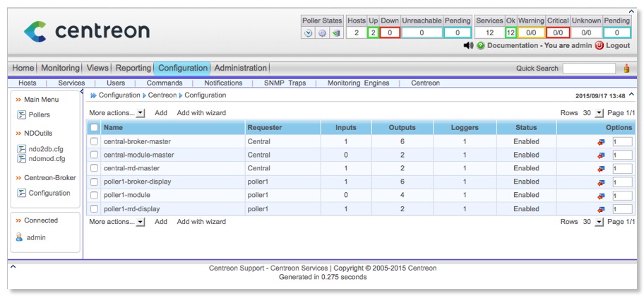Check the poller1-module row checkbox
The height and width of the screenshot is (296, 644).
click(x=95, y=195)
